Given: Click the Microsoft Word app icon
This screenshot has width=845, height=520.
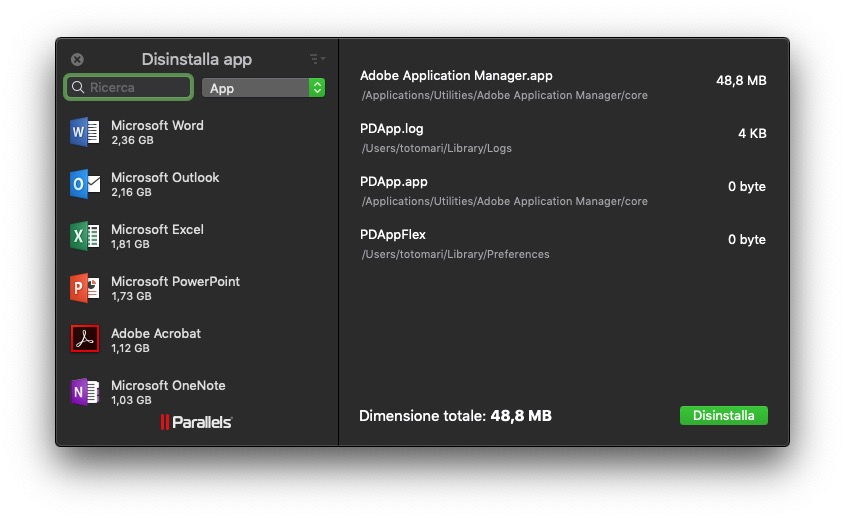Looking at the screenshot, I should tap(85, 132).
